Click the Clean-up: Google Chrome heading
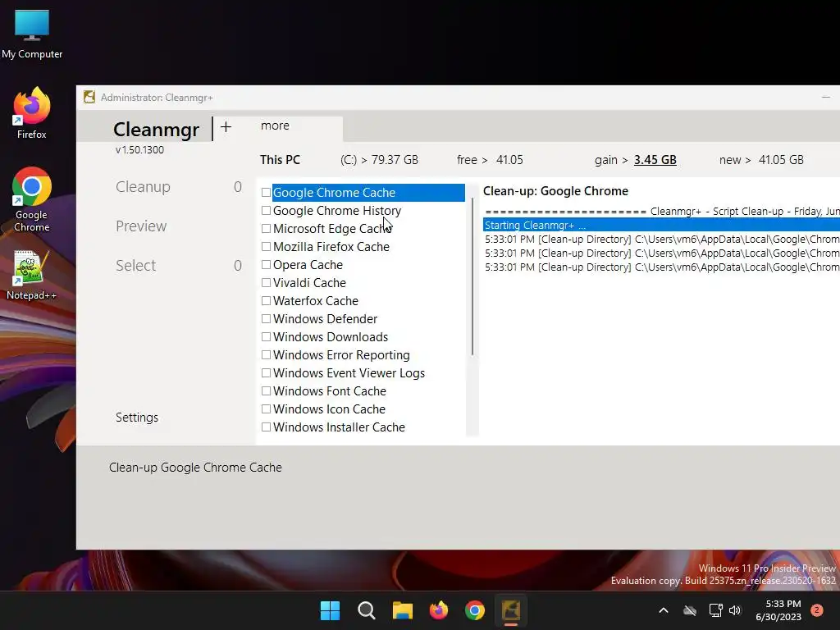The width and height of the screenshot is (840, 630). (555, 191)
